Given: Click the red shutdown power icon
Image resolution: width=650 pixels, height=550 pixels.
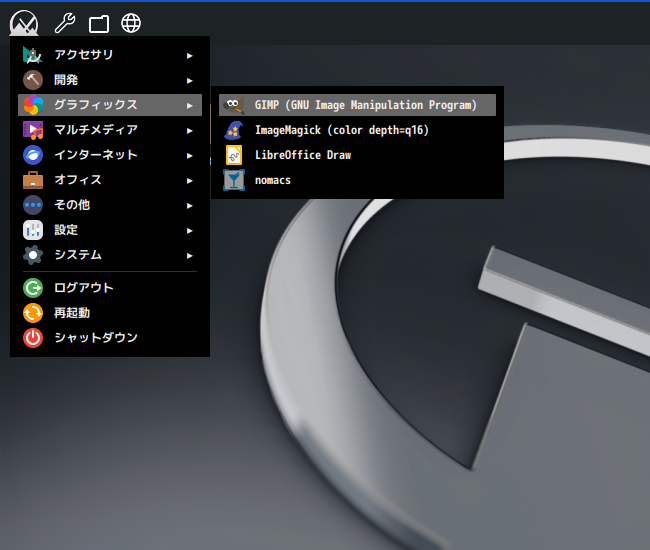Looking at the screenshot, I should [33, 337].
